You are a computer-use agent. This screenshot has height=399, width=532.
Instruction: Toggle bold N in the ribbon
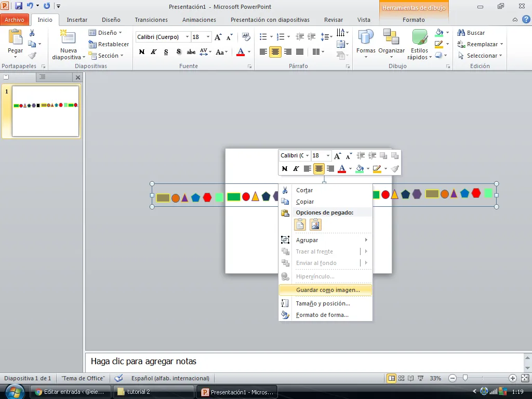pos(142,52)
